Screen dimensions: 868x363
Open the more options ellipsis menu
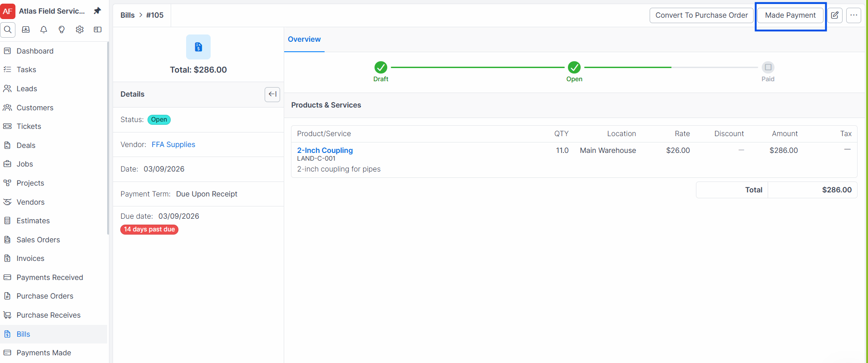[x=854, y=15]
